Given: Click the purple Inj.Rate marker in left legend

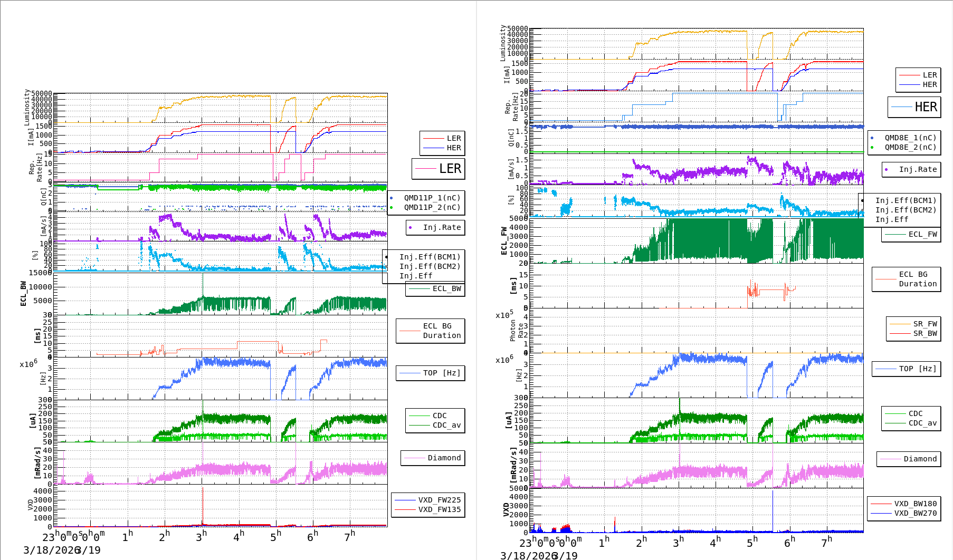Looking at the screenshot, I should coord(411,228).
